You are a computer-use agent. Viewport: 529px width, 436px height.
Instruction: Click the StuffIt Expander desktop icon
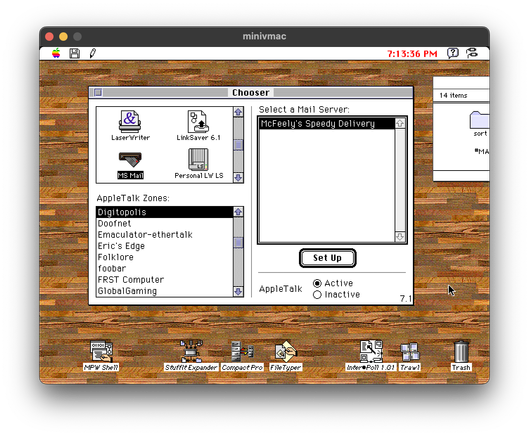point(191,356)
